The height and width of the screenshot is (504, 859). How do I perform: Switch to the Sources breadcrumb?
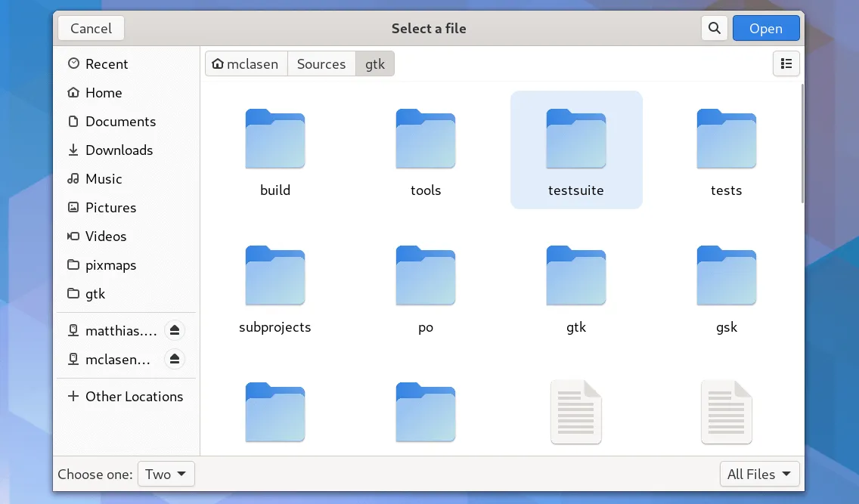(321, 63)
